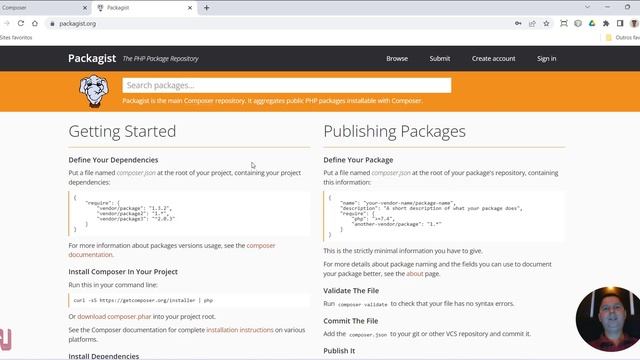This screenshot has width=640, height=360.
Task: Click the Define Your Package heading
Action: click(358, 160)
